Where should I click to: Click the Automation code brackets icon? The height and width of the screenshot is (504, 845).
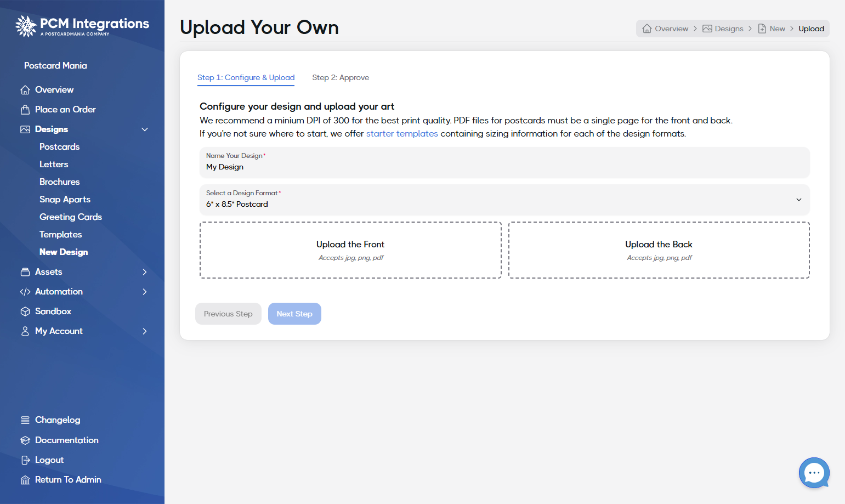(25, 292)
